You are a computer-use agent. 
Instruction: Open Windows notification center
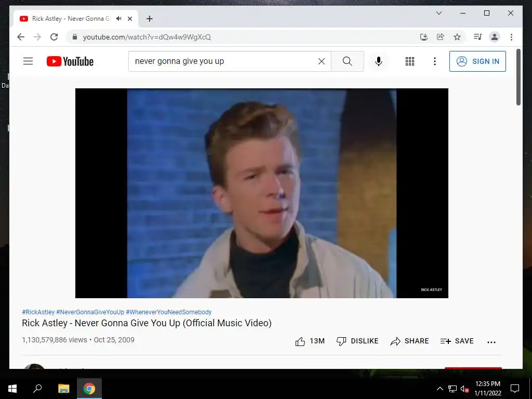515,389
